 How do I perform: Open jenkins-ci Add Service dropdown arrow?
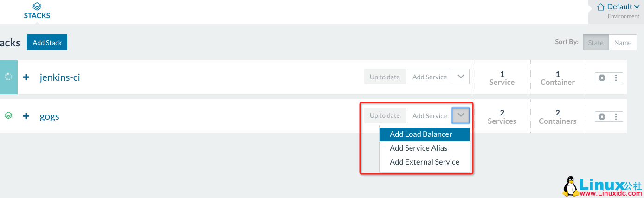(461, 77)
